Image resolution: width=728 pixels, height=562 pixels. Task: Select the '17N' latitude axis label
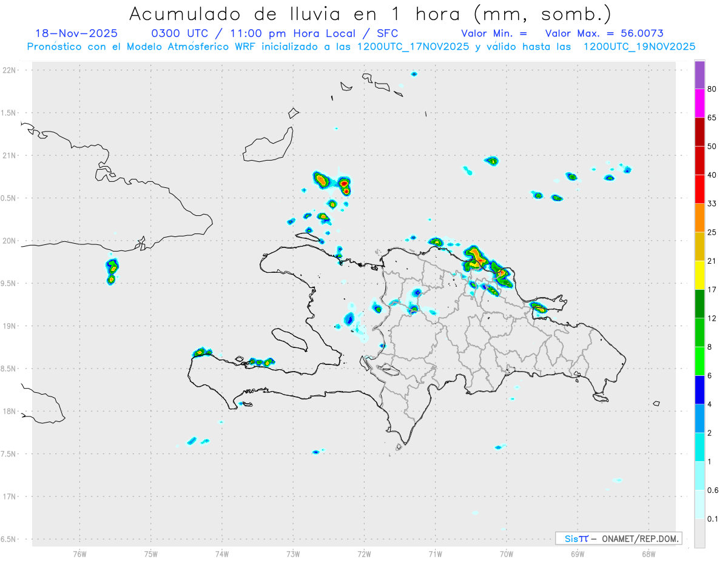pos(9,497)
